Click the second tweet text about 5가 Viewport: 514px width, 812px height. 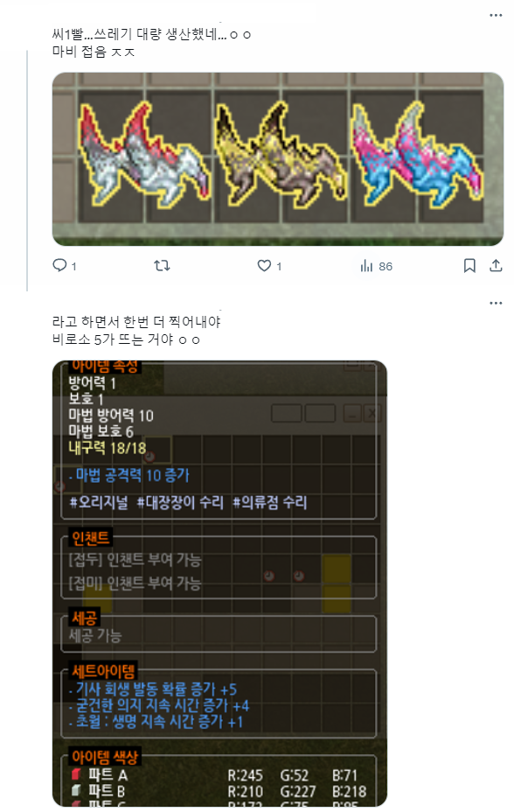[136, 331]
